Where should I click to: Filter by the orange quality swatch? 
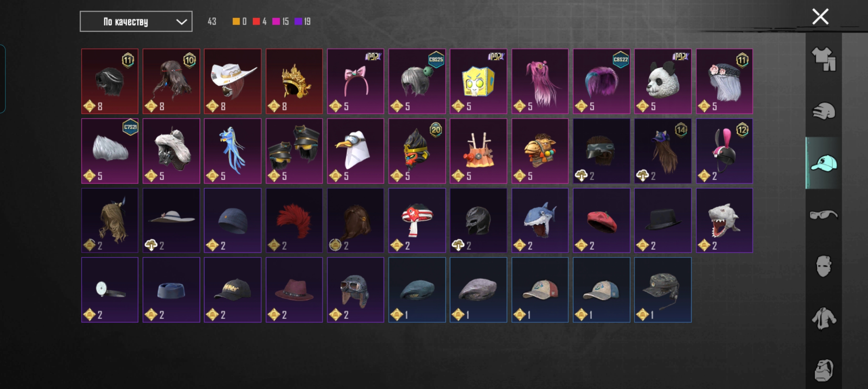coord(236,22)
